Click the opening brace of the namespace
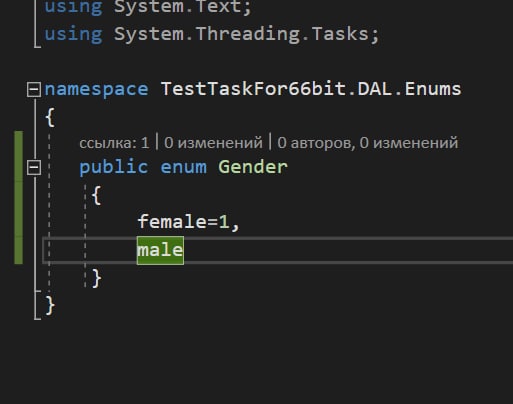 50,117
